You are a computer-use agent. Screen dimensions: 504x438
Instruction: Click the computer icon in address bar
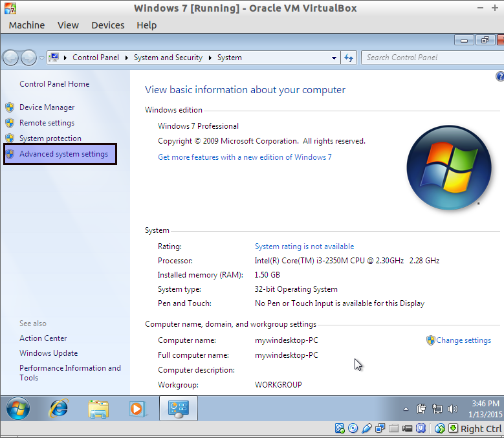[x=53, y=58]
